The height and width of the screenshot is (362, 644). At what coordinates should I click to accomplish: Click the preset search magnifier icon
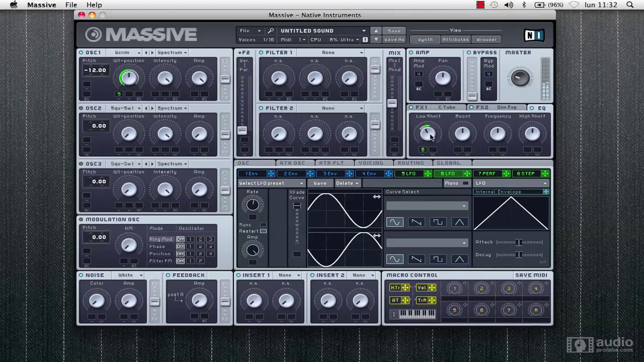coord(271,31)
